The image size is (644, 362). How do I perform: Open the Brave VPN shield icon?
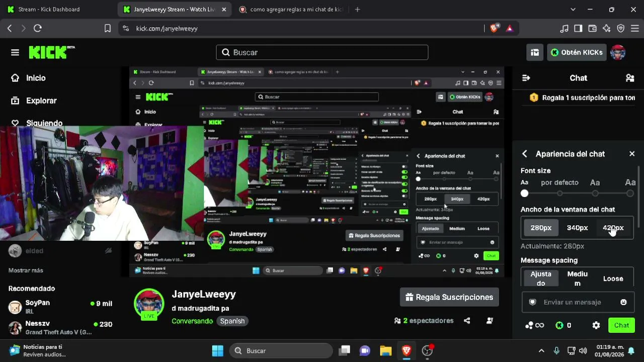click(x=621, y=29)
